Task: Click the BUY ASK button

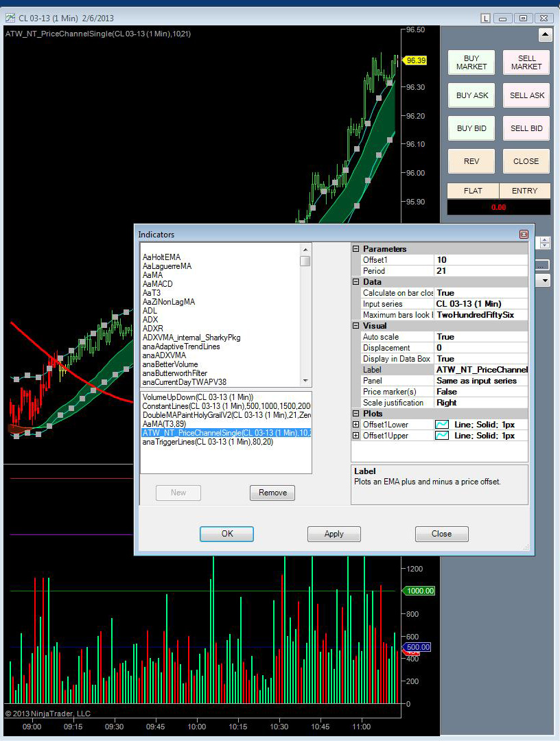Action: [x=471, y=95]
